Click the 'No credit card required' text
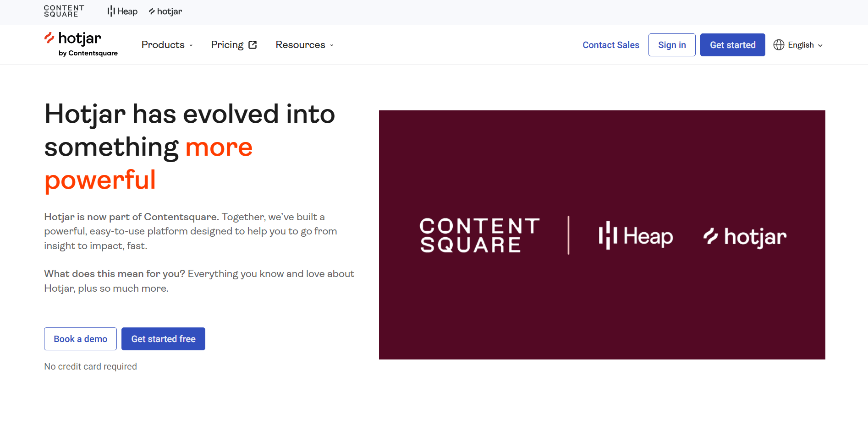The height and width of the screenshot is (430, 868). point(90,366)
